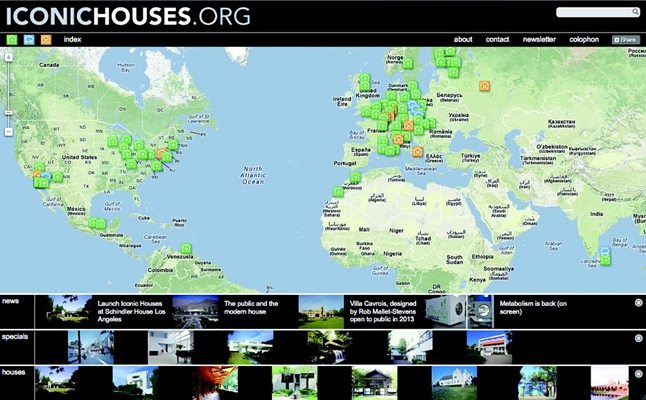The image size is (646, 400).
Task: Zoom out on the map
Action: coord(8,131)
